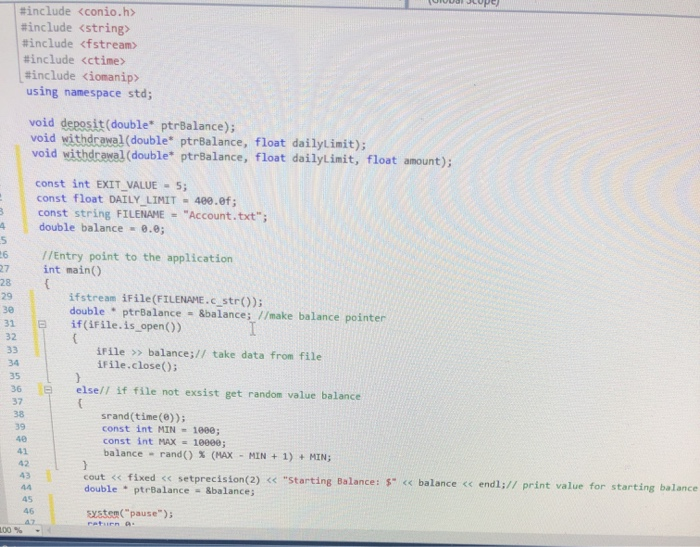
Task: Click the '#include <string>' line
Action: (x=75, y=28)
